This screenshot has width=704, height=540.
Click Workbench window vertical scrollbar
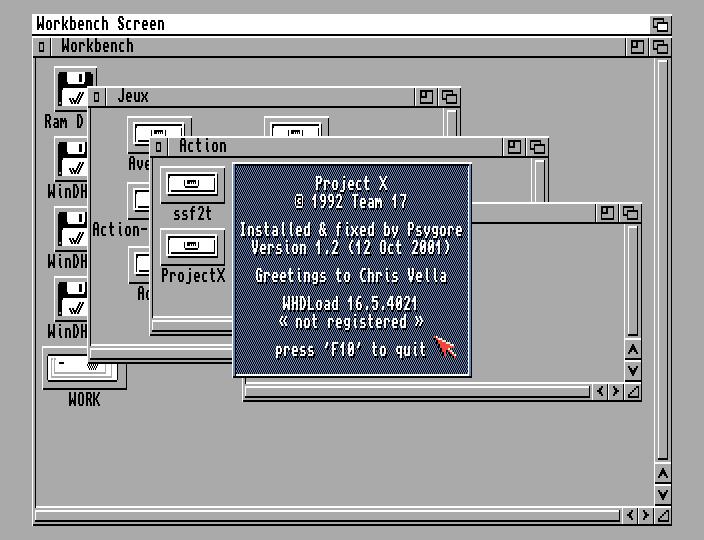(x=663, y=259)
